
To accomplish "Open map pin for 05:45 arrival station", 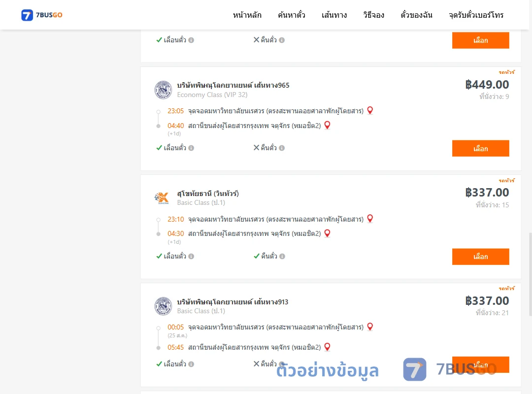I will (328, 347).
